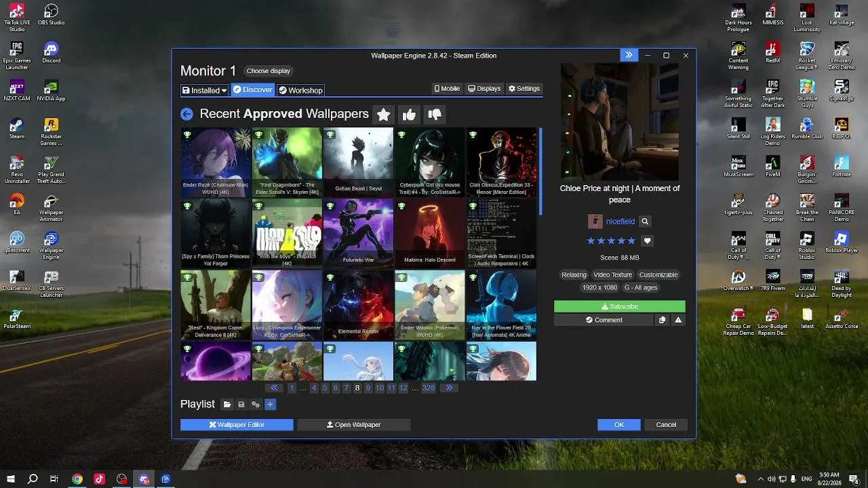Open the Installed dropdown tab

pos(204,90)
